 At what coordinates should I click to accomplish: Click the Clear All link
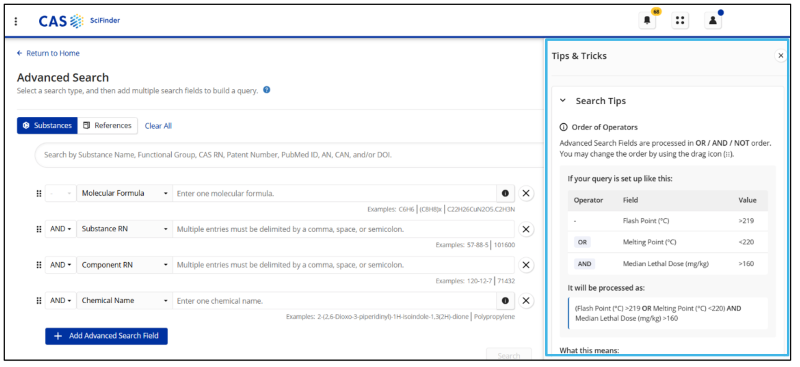158,126
